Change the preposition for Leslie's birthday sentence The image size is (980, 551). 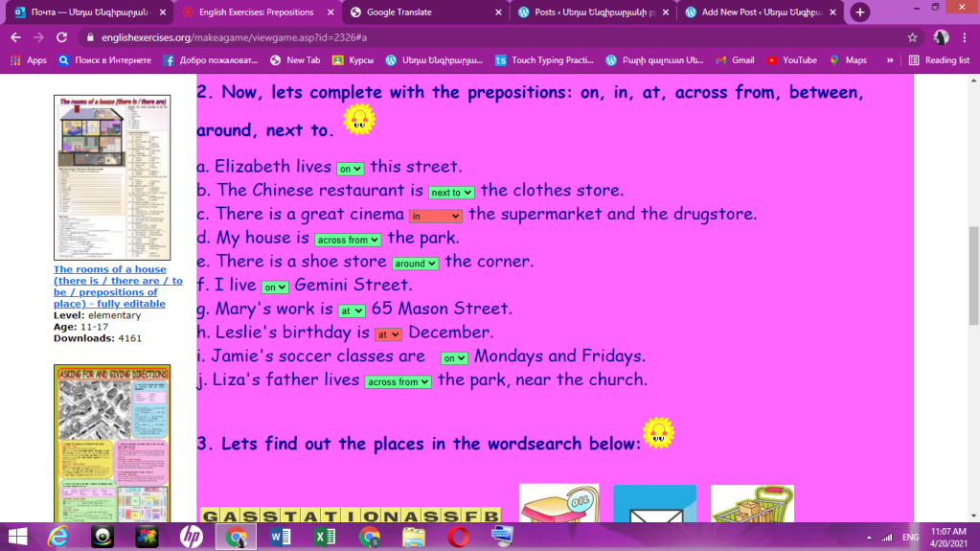tap(388, 334)
